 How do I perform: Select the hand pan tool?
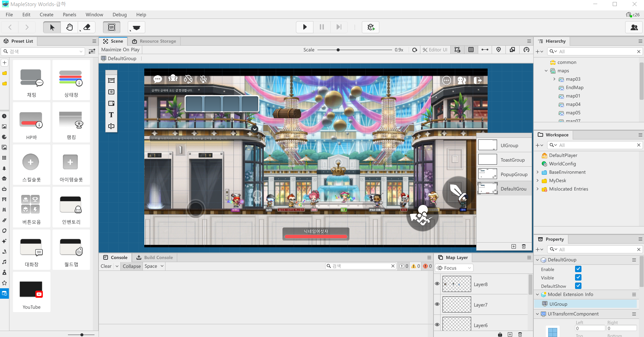coord(69,27)
